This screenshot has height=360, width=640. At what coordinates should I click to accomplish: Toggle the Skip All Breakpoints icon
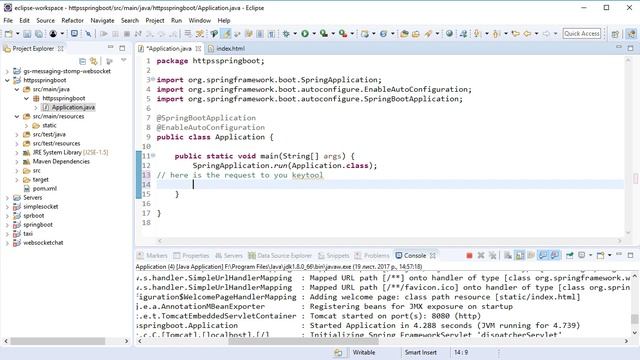(x=88, y=34)
